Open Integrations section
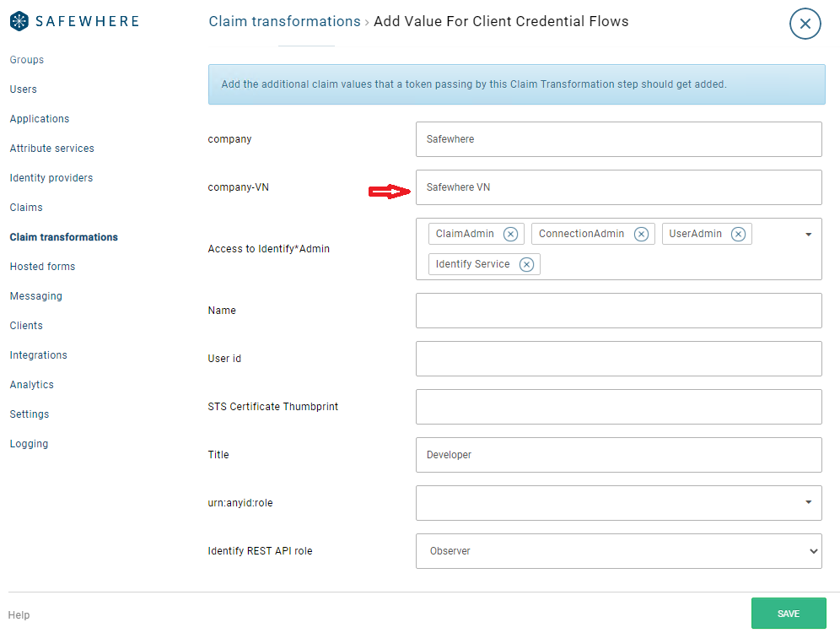Viewport: 840px width, 633px height. point(39,354)
